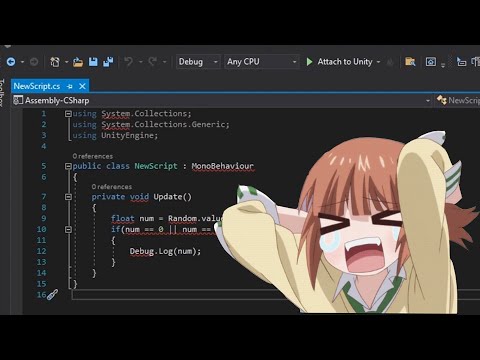480x360 pixels.
Task: Click the 0 references link above Update
Action: pos(112,187)
